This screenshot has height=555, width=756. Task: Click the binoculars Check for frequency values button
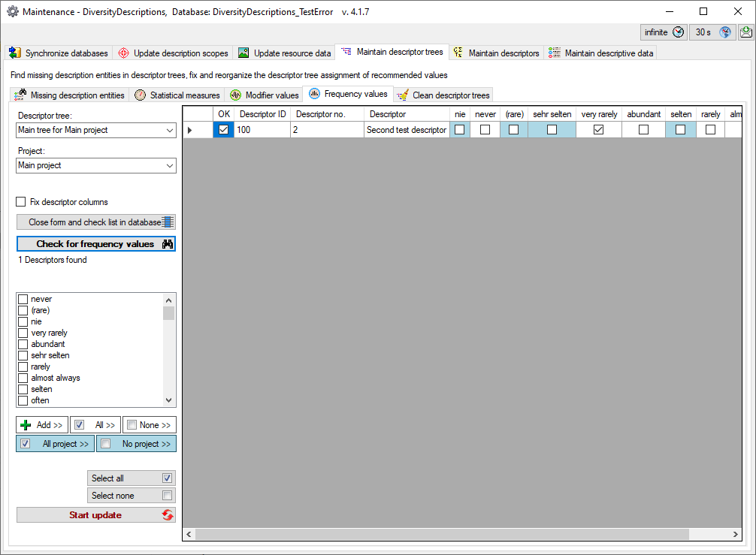click(x=96, y=244)
